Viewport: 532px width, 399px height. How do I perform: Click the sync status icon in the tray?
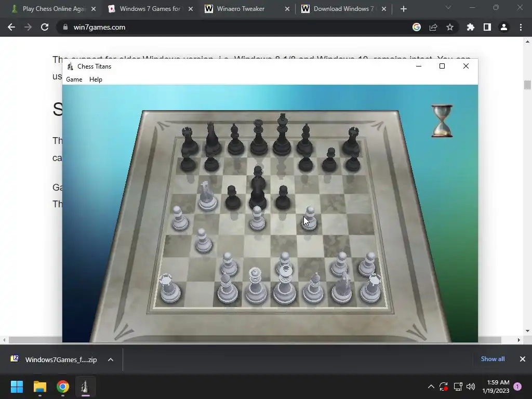[x=444, y=387]
